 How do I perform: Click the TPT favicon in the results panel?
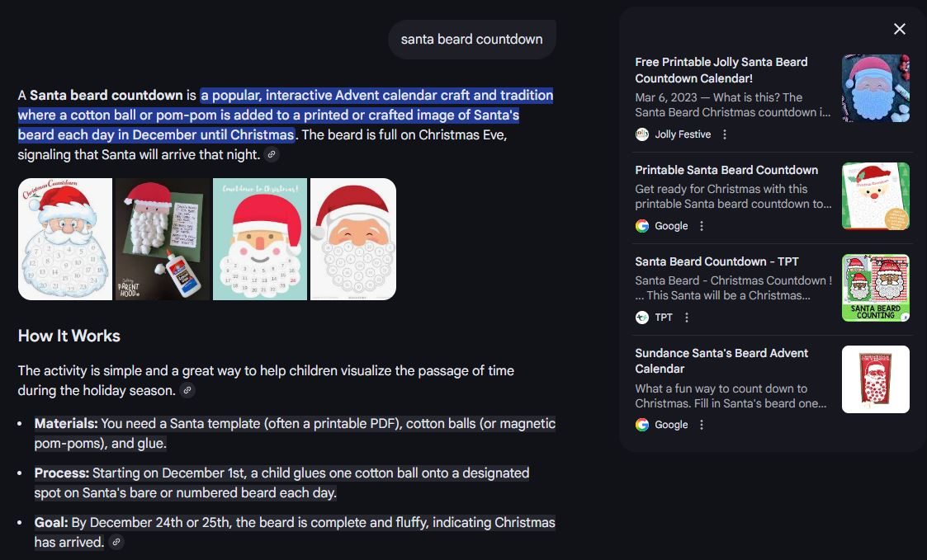pos(642,317)
